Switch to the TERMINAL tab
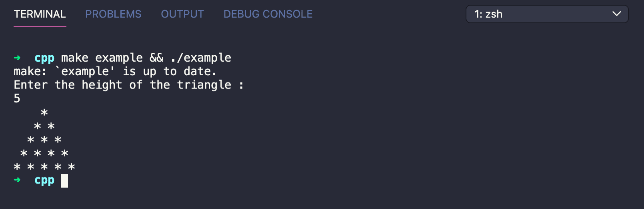Screen dimensions: 644x209 [x=40, y=14]
